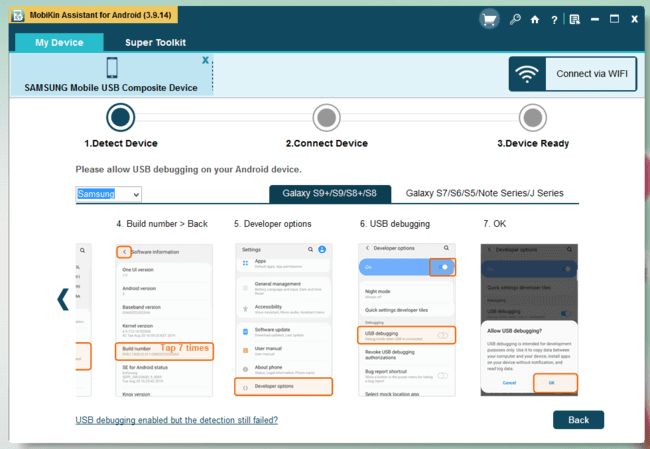Open the Samsung brand dropdown

click(x=109, y=194)
